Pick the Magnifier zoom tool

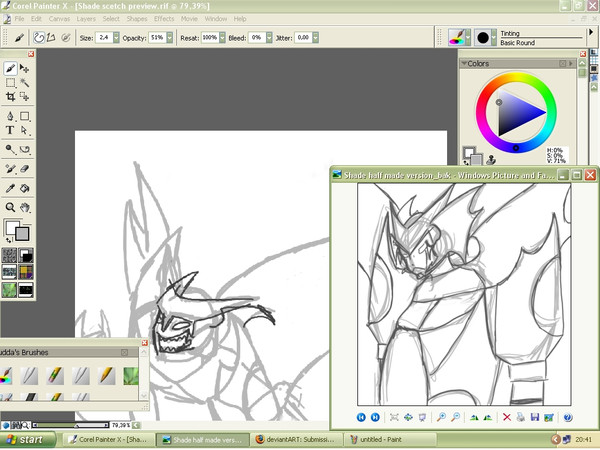point(10,208)
